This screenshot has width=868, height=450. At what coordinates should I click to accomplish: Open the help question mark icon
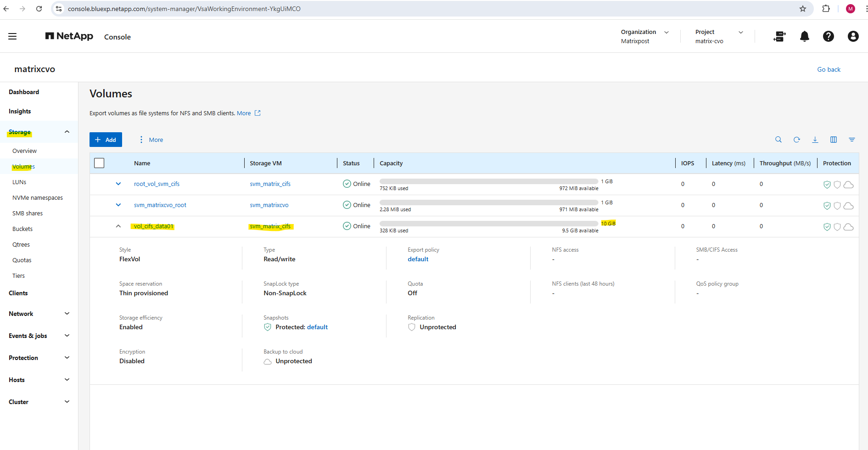point(828,36)
